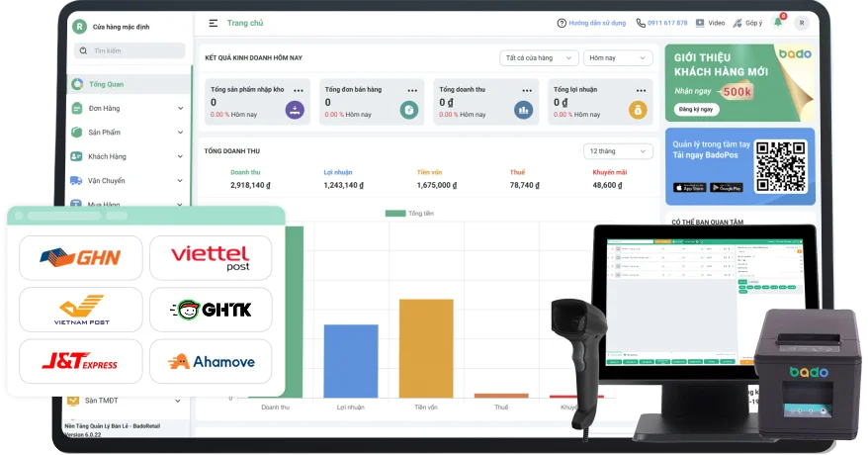Click the GHN carrier logo

(x=81, y=258)
